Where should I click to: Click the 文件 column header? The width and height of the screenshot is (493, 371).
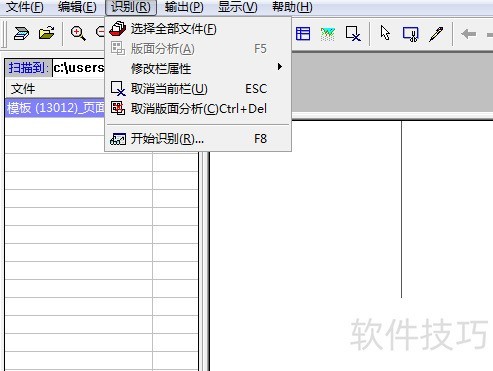click(x=55, y=89)
